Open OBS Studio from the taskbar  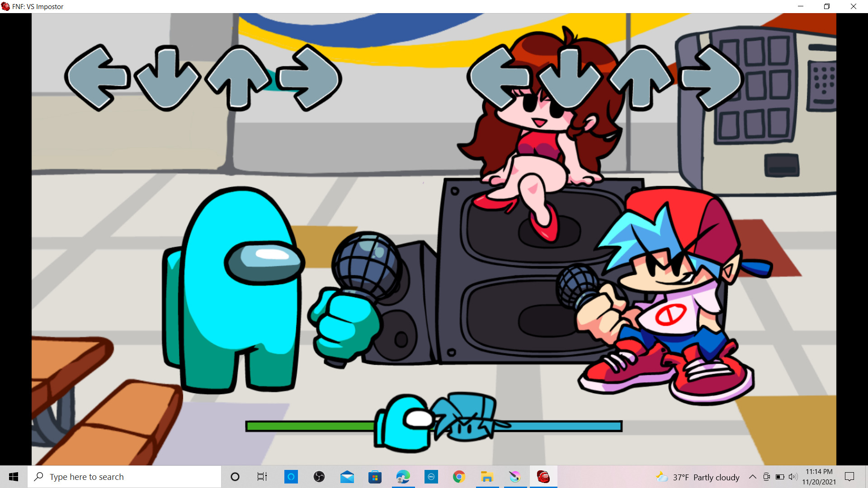click(319, 477)
